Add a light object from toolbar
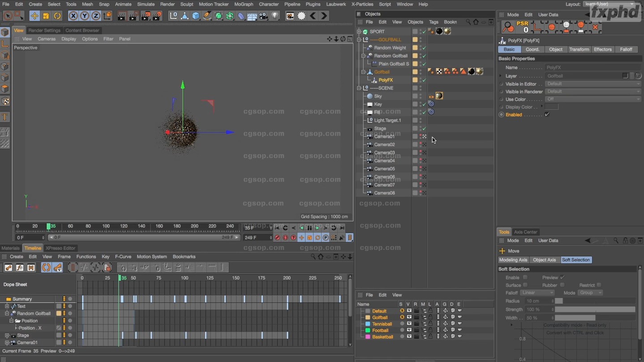 (275, 16)
